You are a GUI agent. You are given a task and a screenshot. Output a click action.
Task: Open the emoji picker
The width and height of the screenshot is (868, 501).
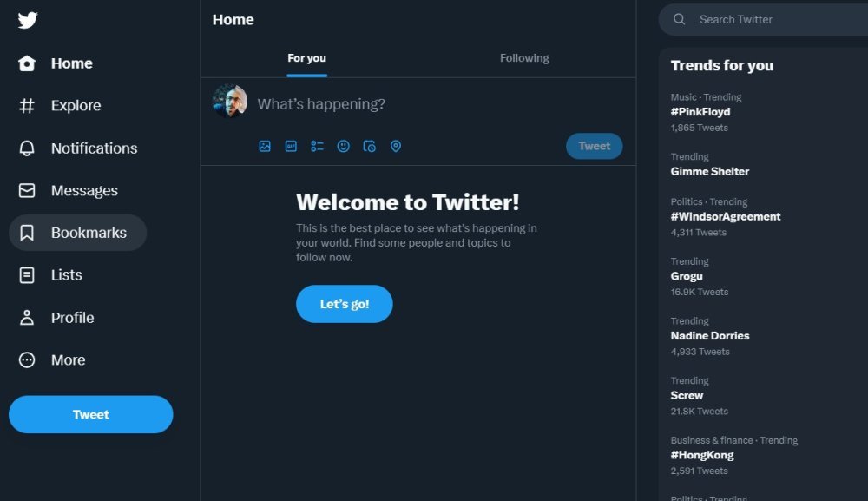[x=344, y=147]
